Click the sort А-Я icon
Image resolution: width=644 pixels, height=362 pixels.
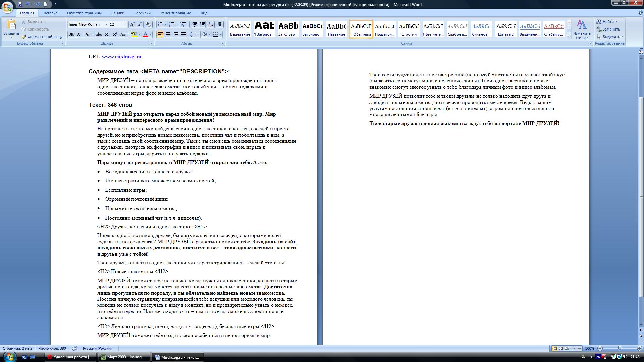point(211,24)
